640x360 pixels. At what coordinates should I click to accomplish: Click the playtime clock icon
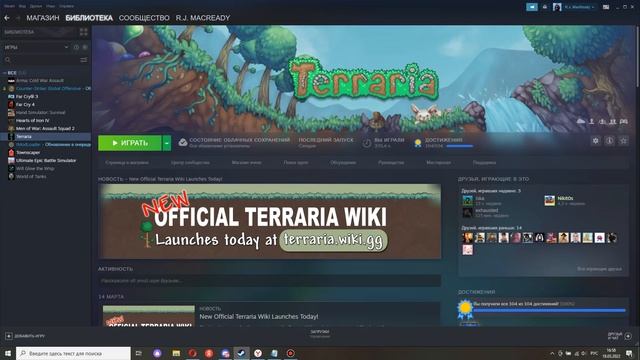click(367, 143)
